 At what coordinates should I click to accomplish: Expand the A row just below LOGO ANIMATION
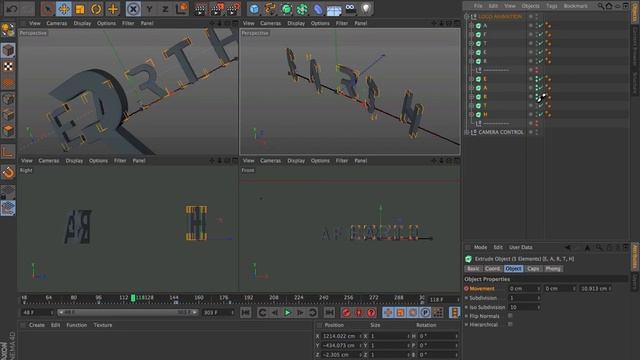pyautogui.click(x=471, y=25)
